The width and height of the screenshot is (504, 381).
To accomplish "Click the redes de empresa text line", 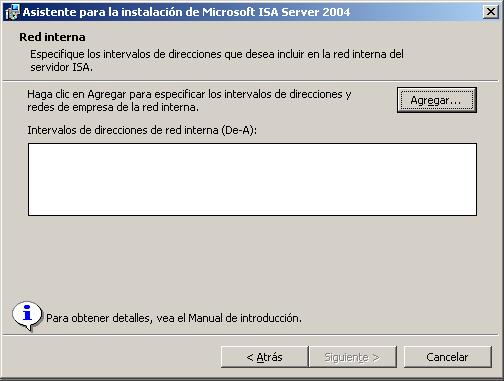I will (x=113, y=107).
